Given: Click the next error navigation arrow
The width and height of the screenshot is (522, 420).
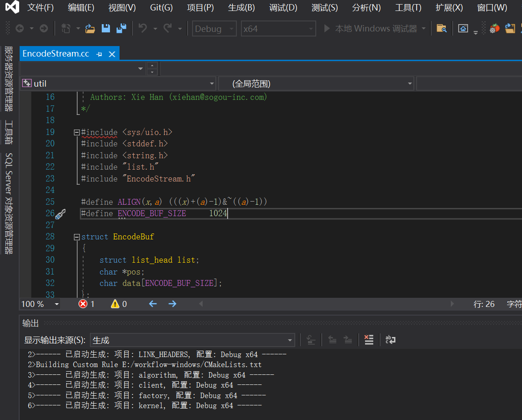Looking at the screenshot, I should [x=172, y=304].
